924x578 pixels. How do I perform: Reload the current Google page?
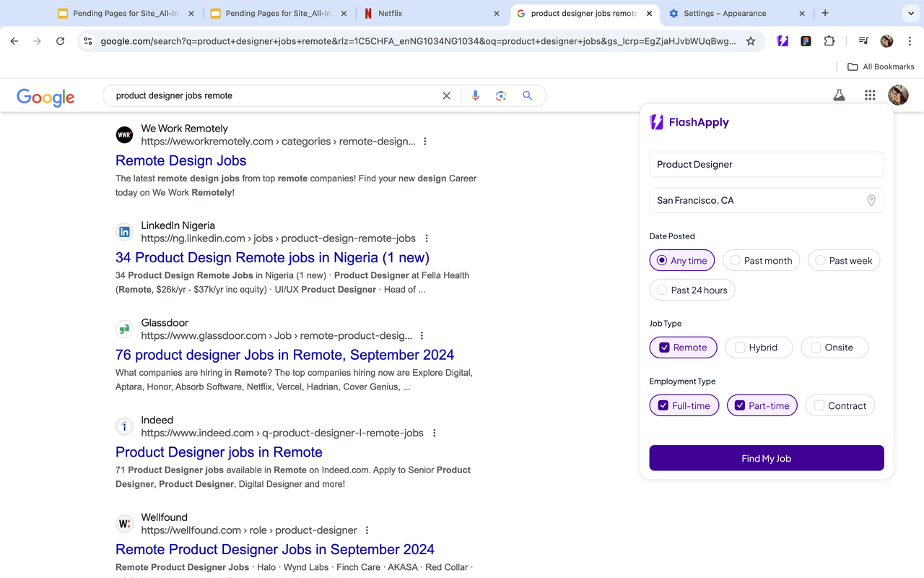pyautogui.click(x=60, y=41)
